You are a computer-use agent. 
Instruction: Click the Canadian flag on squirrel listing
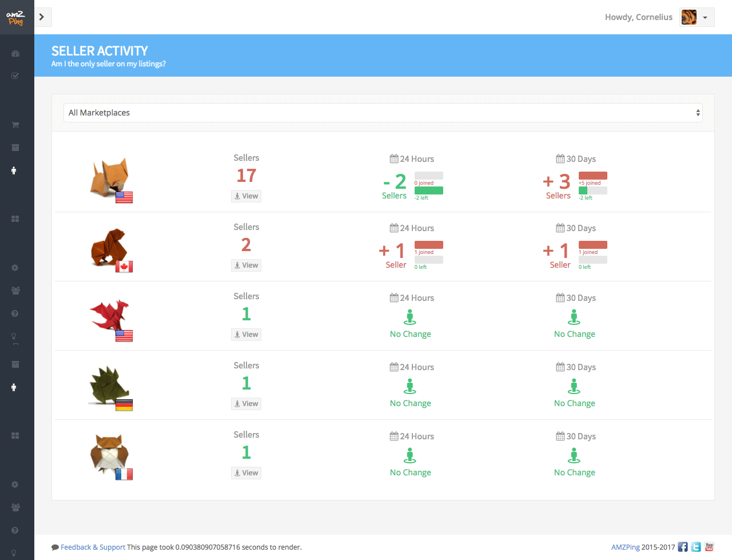(124, 267)
